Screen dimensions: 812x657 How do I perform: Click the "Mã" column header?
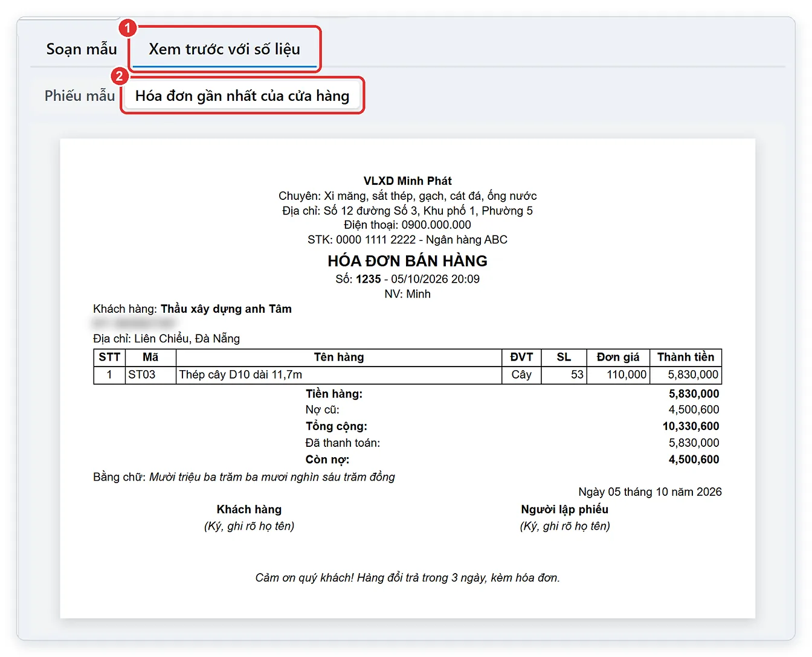click(x=150, y=357)
